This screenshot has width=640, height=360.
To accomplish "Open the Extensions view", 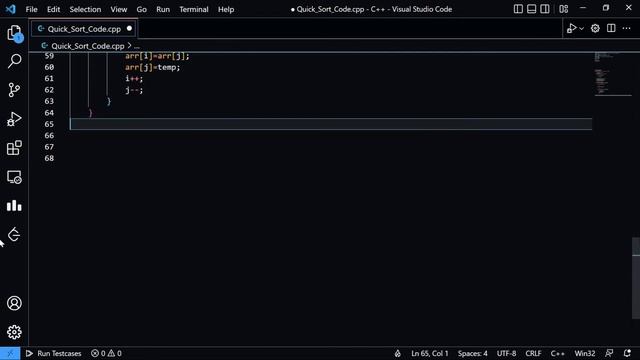I will [14, 148].
